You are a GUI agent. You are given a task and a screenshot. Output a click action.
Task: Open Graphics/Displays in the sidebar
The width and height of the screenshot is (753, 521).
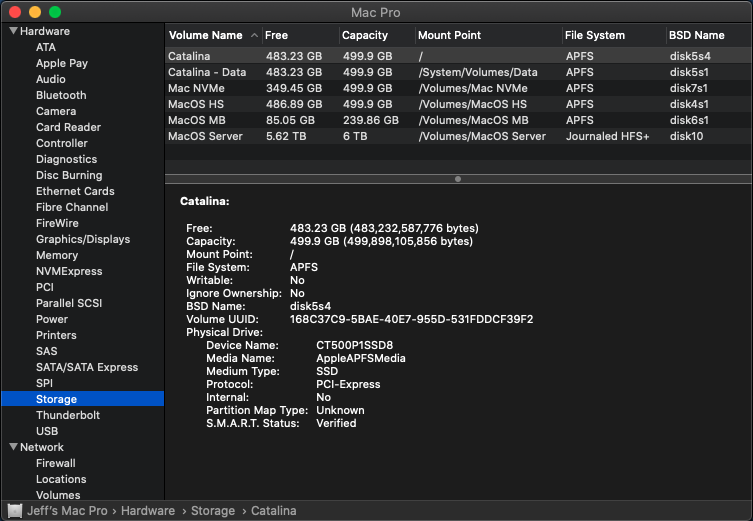pos(83,239)
